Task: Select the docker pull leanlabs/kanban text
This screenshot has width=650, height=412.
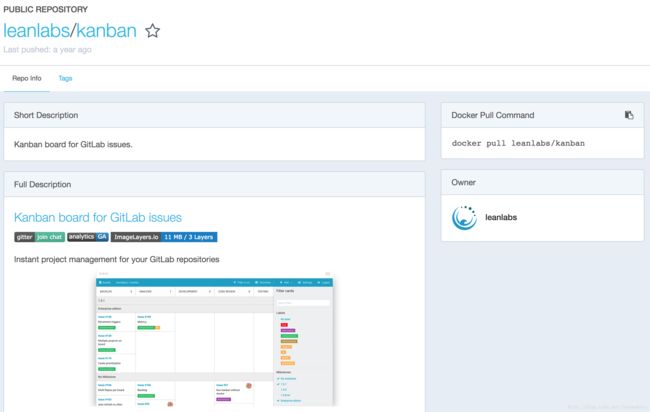Action: tap(518, 143)
